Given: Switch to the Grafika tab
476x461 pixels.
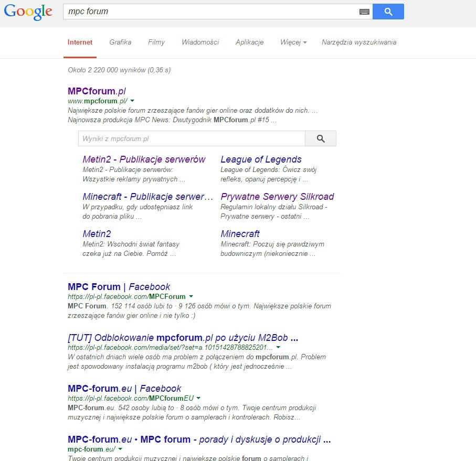Looking at the screenshot, I should [120, 42].
